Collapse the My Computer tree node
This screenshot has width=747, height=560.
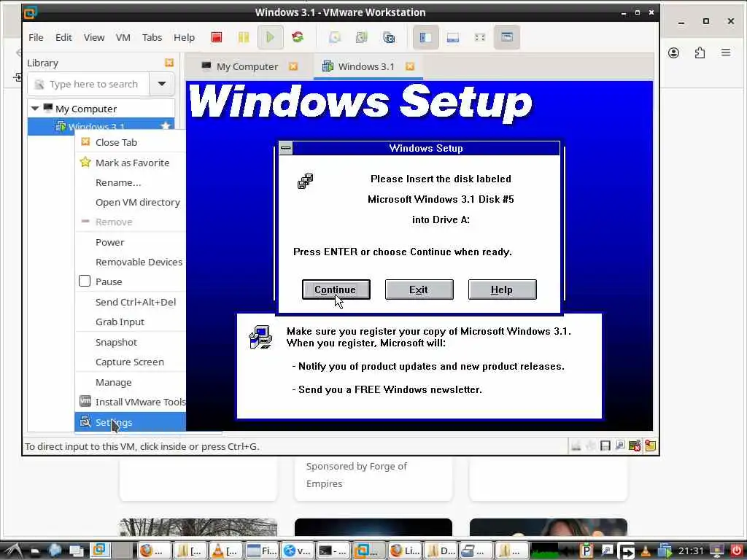pyautogui.click(x=35, y=109)
